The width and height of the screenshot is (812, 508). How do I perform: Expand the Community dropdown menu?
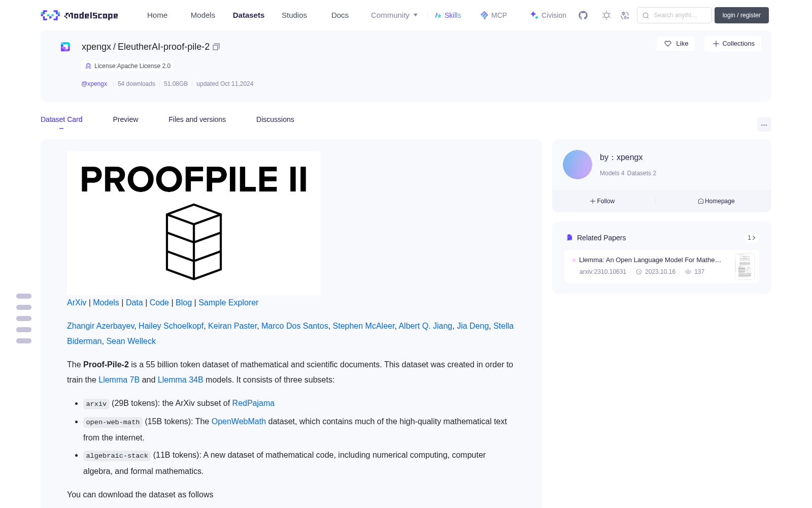coord(394,15)
